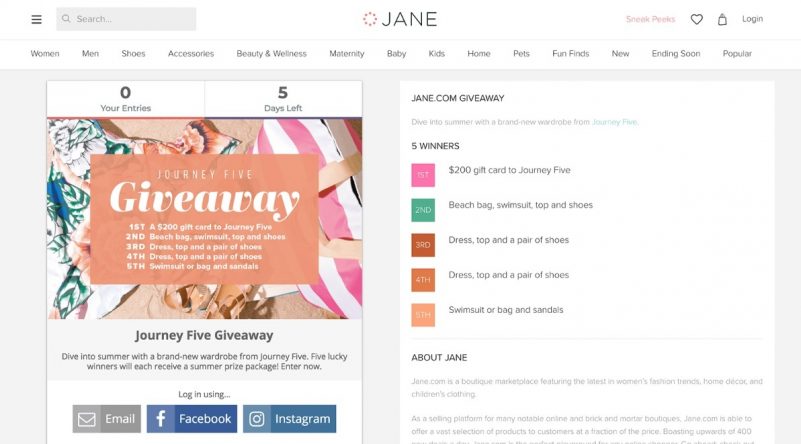The height and width of the screenshot is (444, 801).
Task: Click the search magnifier icon
Action: click(66, 19)
